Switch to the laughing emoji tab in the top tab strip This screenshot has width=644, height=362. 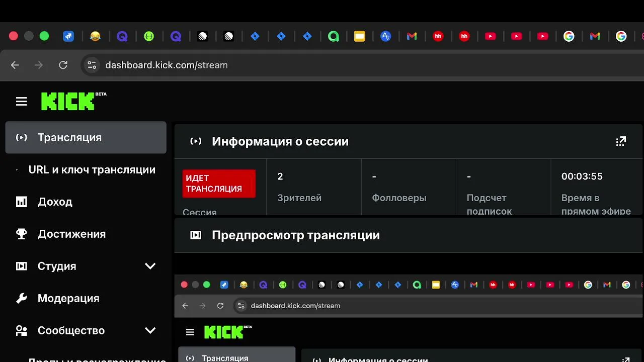click(95, 36)
